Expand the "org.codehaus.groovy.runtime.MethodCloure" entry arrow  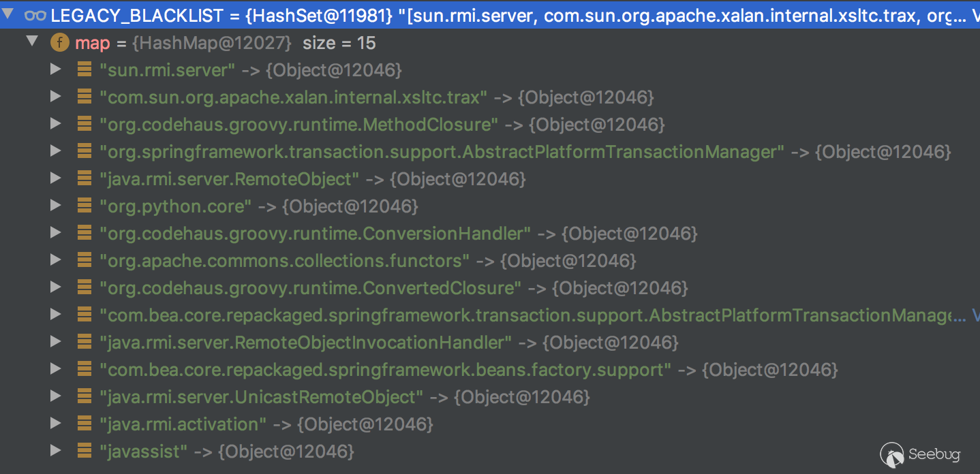coord(56,124)
